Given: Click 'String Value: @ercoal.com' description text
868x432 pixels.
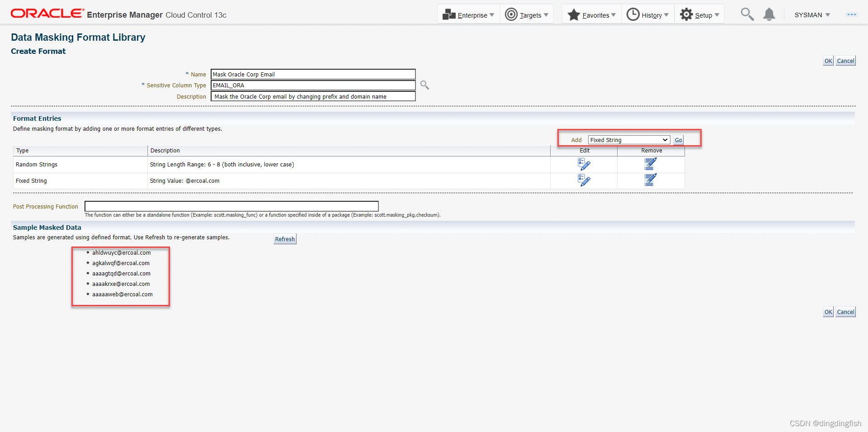Looking at the screenshot, I should tap(184, 181).
